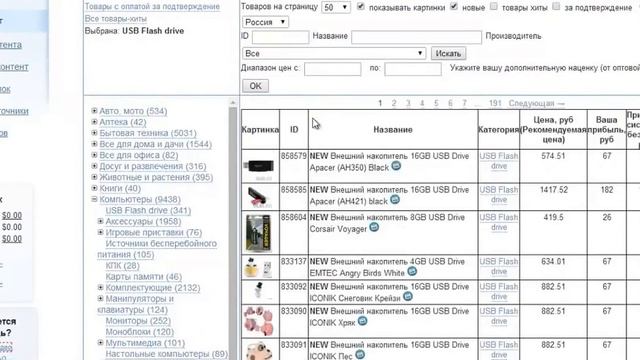This screenshot has height=360, width=640.
Task: Expand 'Все для офиса (82)' category
Action: tap(94, 155)
